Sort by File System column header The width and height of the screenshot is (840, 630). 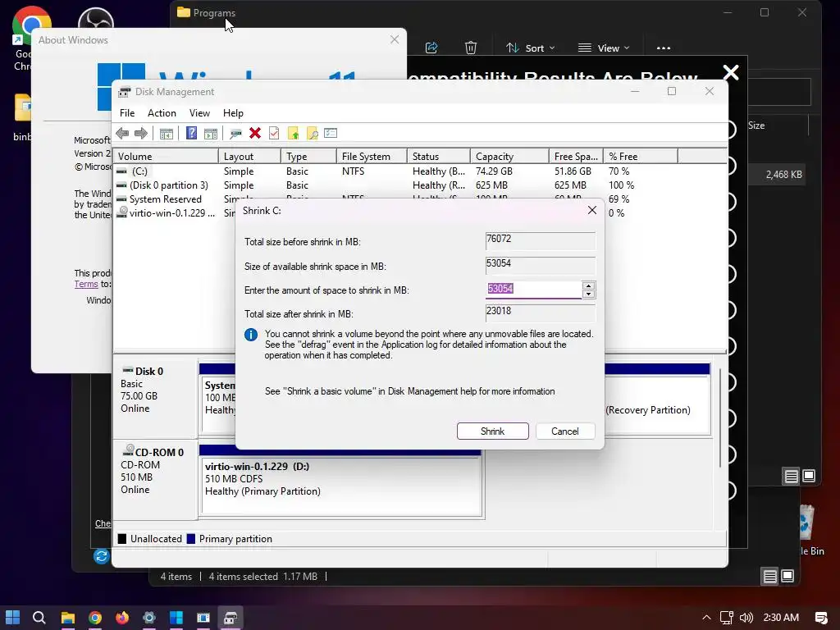pos(372,157)
